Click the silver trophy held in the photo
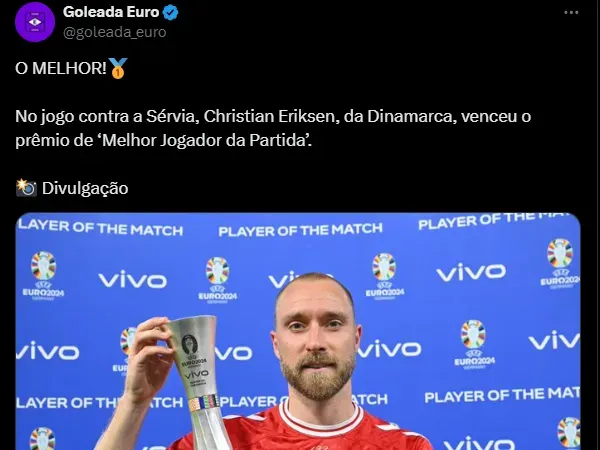The width and height of the screenshot is (600, 450). [195, 379]
